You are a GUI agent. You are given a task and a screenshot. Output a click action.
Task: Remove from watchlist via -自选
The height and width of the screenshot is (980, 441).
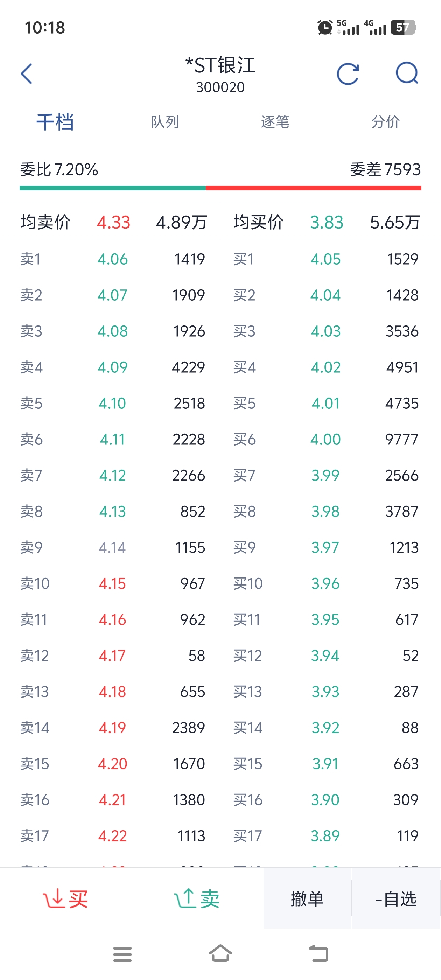[396, 898]
